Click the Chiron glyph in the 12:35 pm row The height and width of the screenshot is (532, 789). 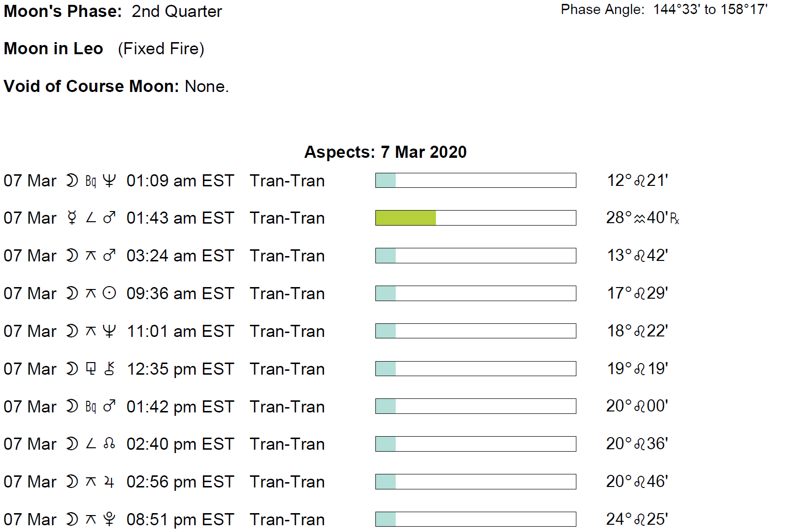coord(110,369)
